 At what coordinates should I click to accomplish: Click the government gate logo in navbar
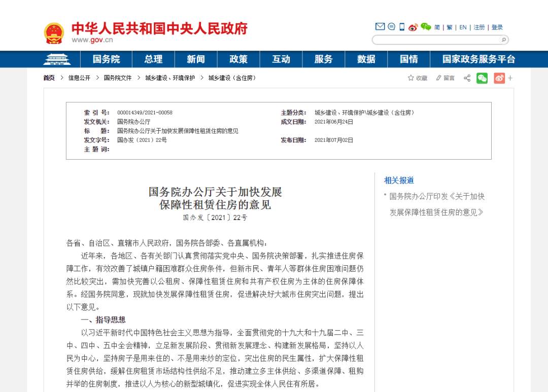click(57, 59)
